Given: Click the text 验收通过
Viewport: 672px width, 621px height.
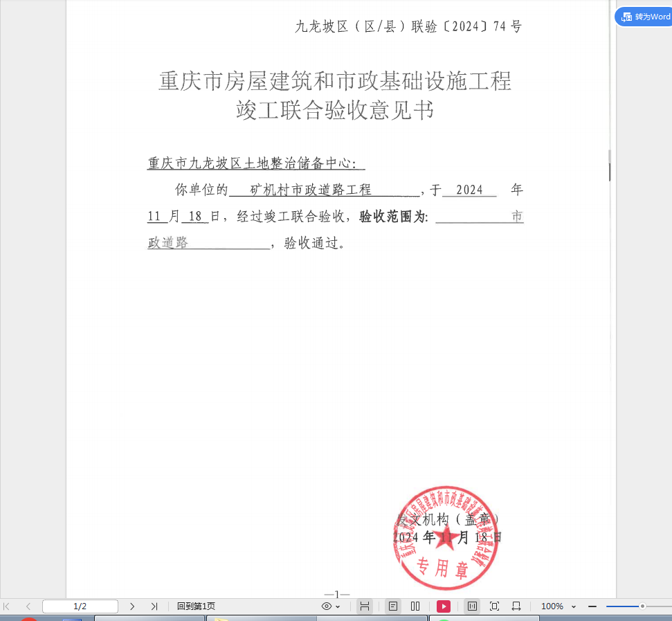Looking at the screenshot, I should click(311, 243).
